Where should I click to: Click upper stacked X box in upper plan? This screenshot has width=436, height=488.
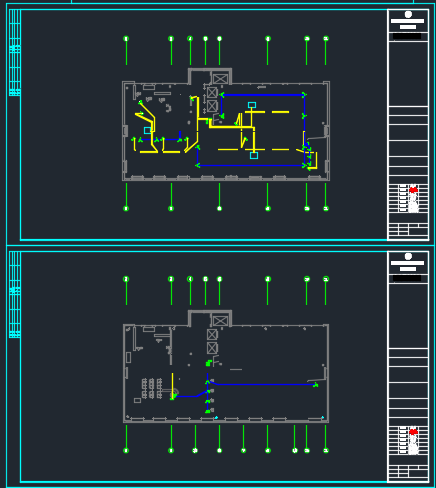[x=212, y=92]
